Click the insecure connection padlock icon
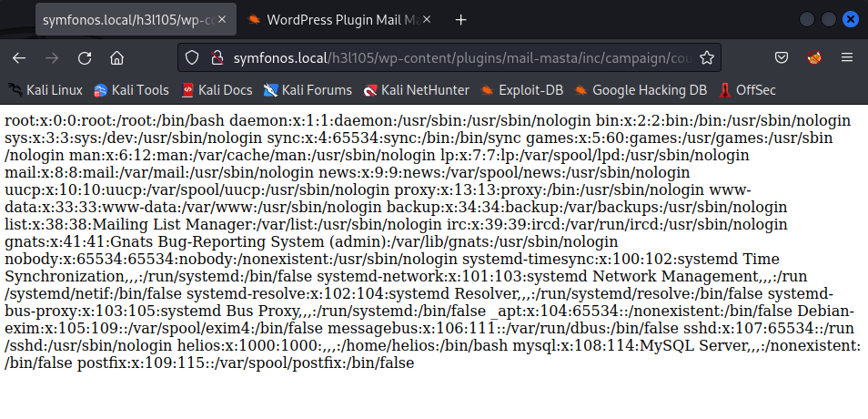Screen dimensions: 868x419 tap(217, 58)
